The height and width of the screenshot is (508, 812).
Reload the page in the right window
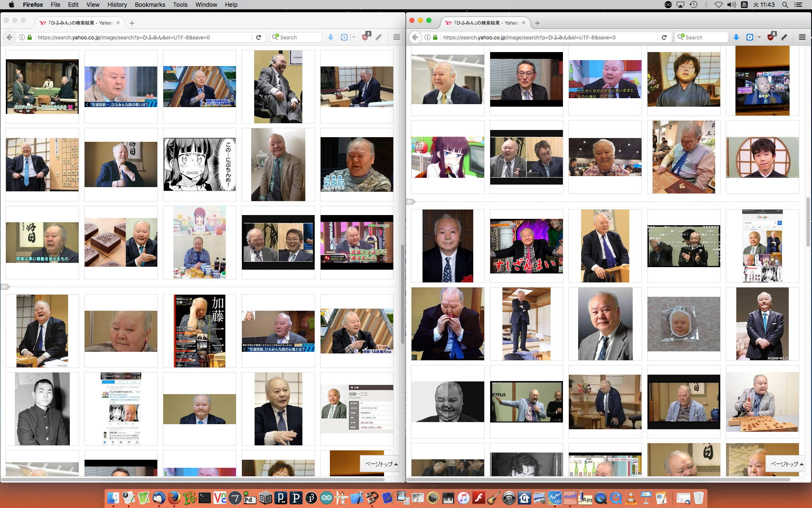(x=664, y=37)
